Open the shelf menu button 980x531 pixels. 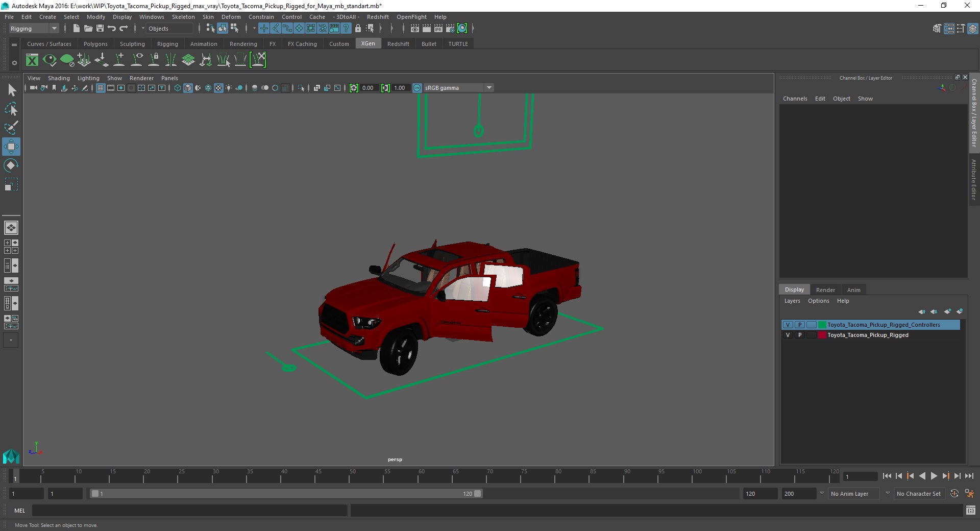click(14, 45)
